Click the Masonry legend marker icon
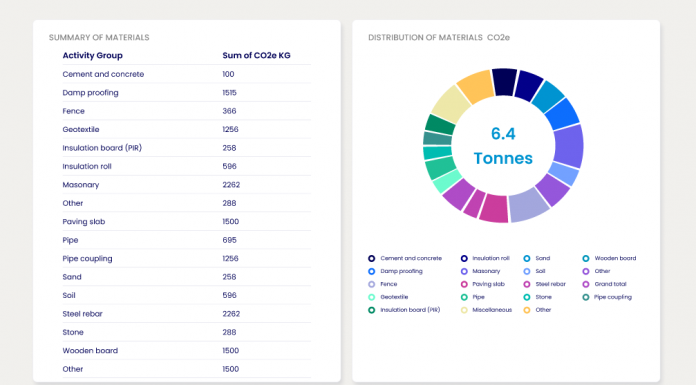The height and width of the screenshot is (385, 696). 464,271
